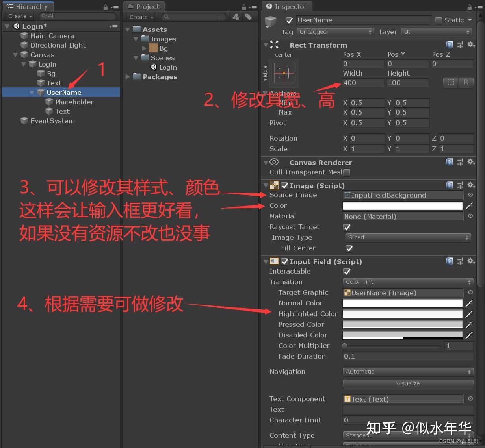
Task: Open Text Component object picker circle
Action: (470, 399)
